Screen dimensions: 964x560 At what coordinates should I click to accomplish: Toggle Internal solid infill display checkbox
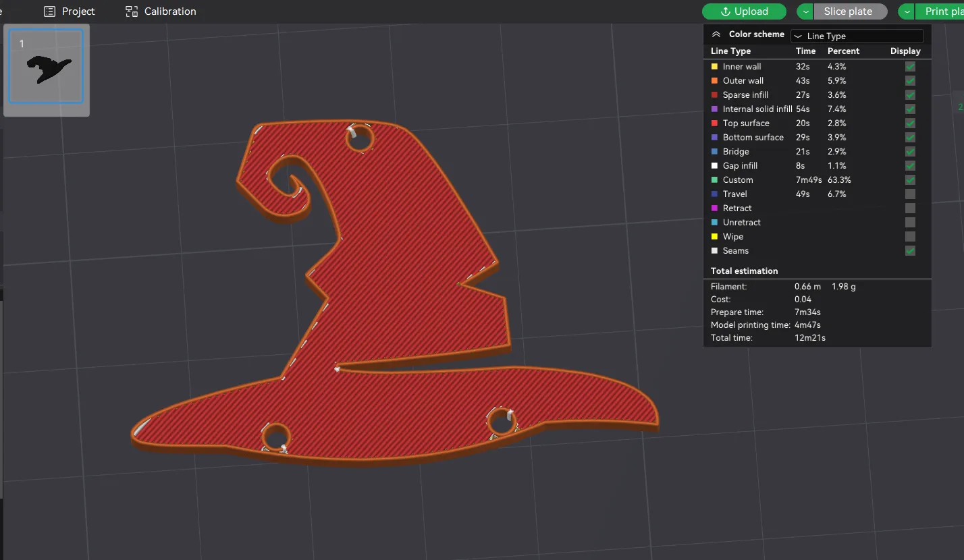click(x=910, y=109)
